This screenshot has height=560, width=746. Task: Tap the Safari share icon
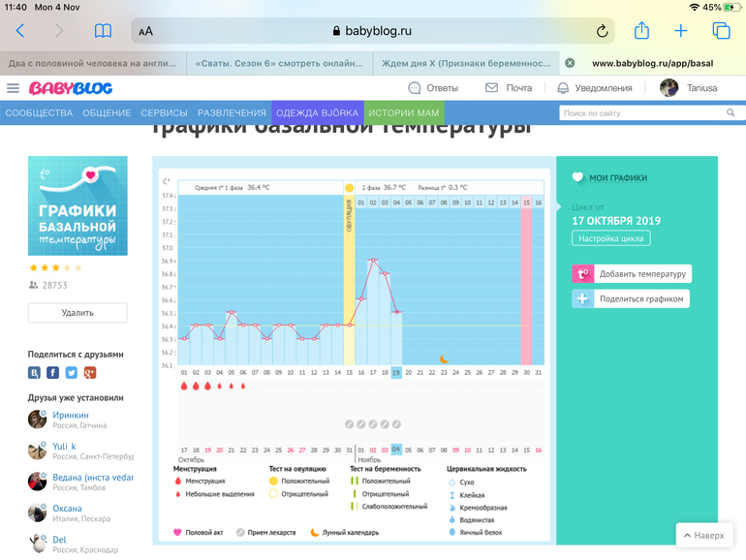point(641,31)
